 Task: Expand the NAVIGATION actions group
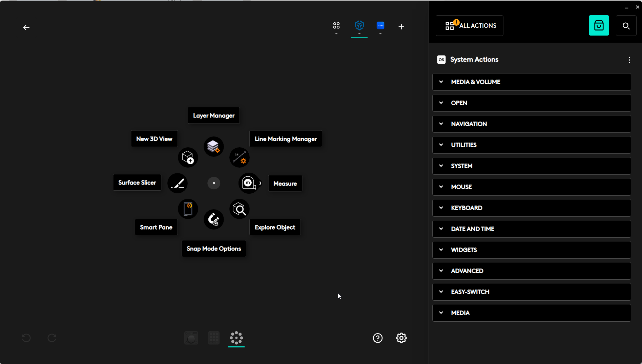click(531, 124)
